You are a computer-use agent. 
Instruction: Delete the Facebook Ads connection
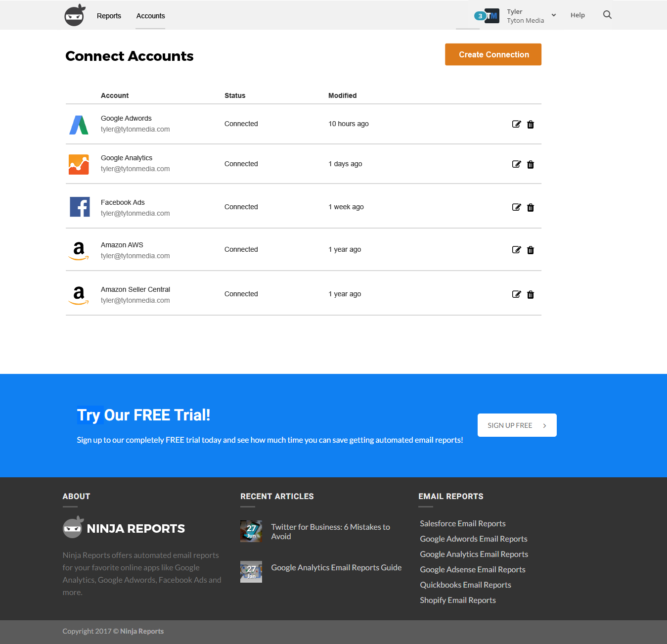(x=531, y=207)
